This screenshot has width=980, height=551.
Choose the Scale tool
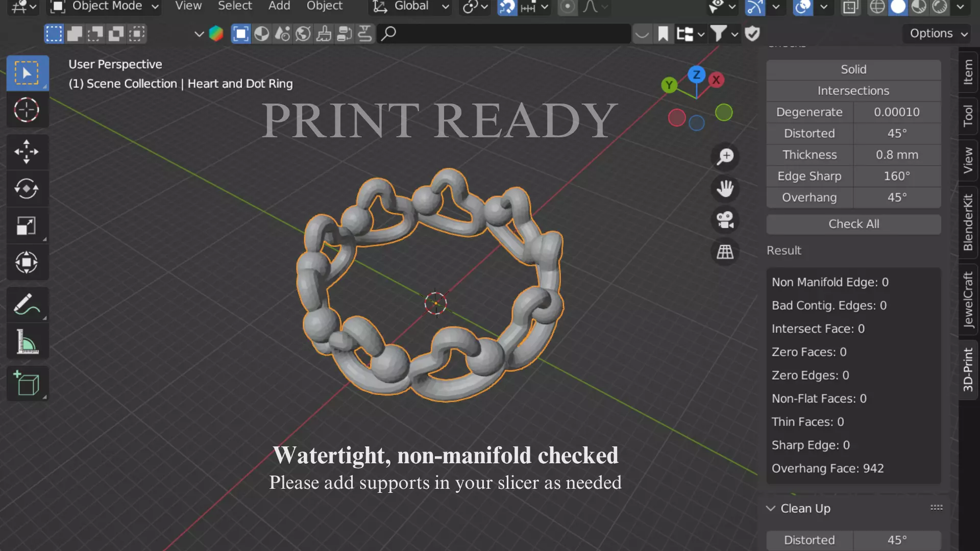(x=27, y=226)
